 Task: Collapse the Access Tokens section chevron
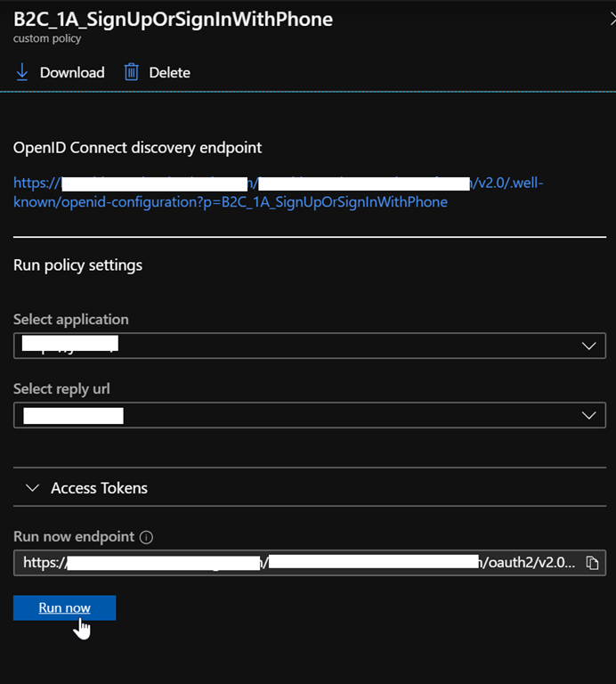pos(33,488)
